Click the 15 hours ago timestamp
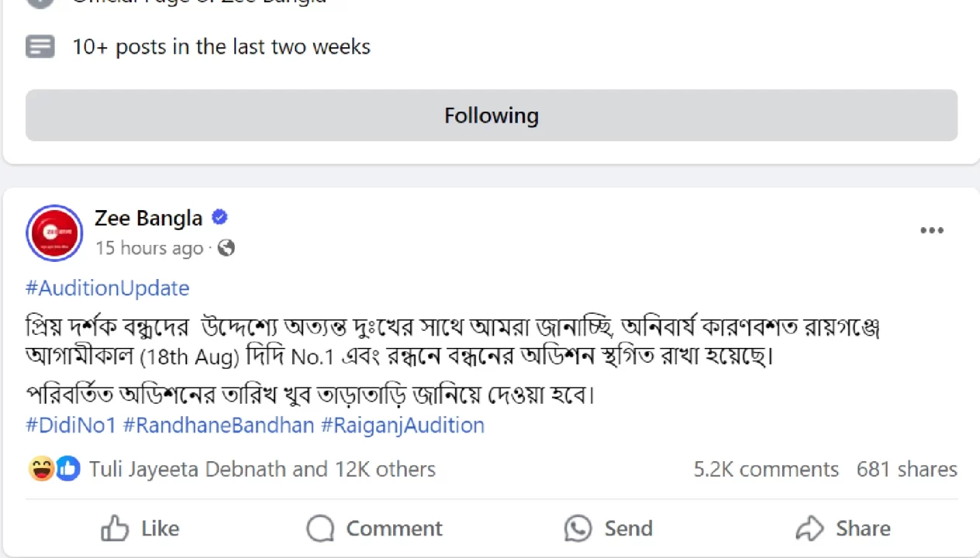 tap(149, 248)
